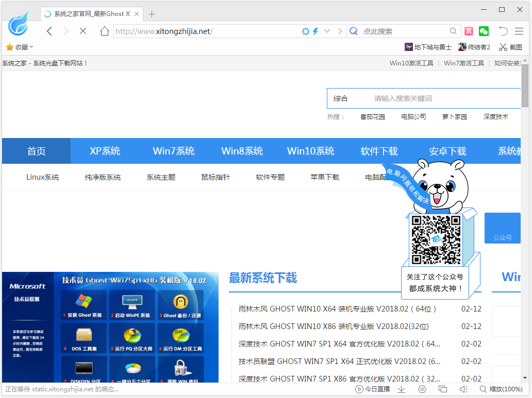Click the lightning speed mode icon
This screenshot has width=532, height=398.
point(315,31)
